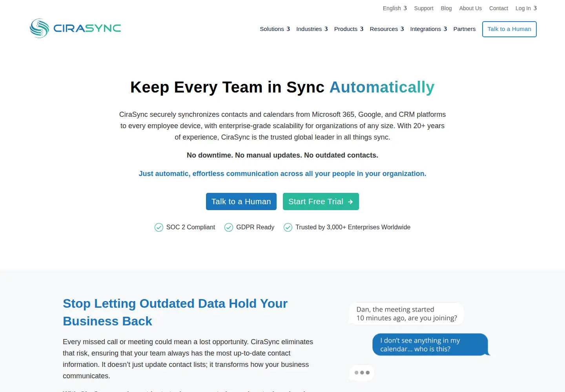Click 'No downtime. No manual updates.' line
The width and height of the screenshot is (565, 392).
pyautogui.click(x=282, y=155)
